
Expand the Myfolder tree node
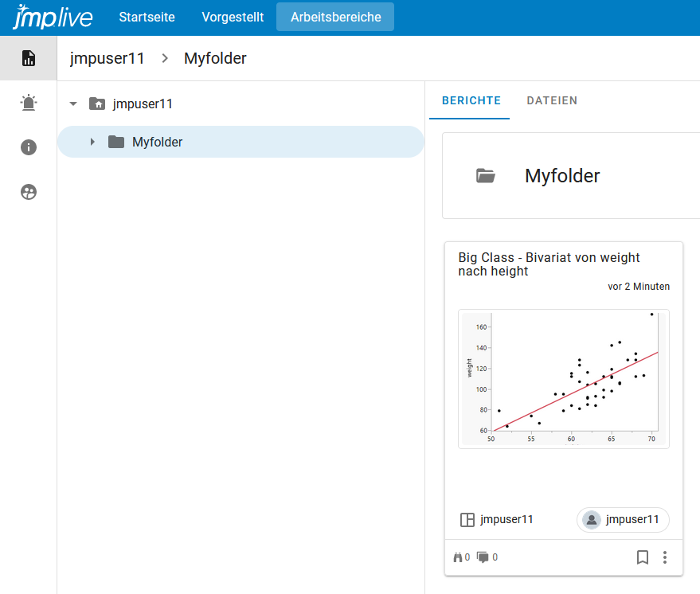(92, 142)
